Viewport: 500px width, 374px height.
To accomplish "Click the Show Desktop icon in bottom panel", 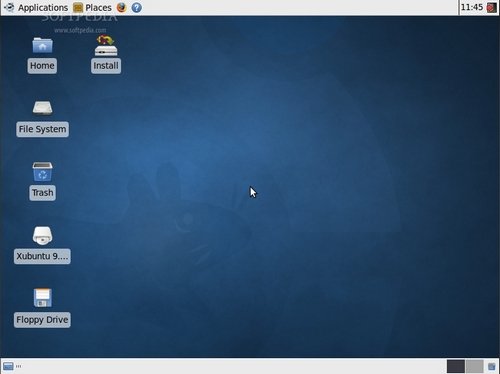I will pos(8,366).
